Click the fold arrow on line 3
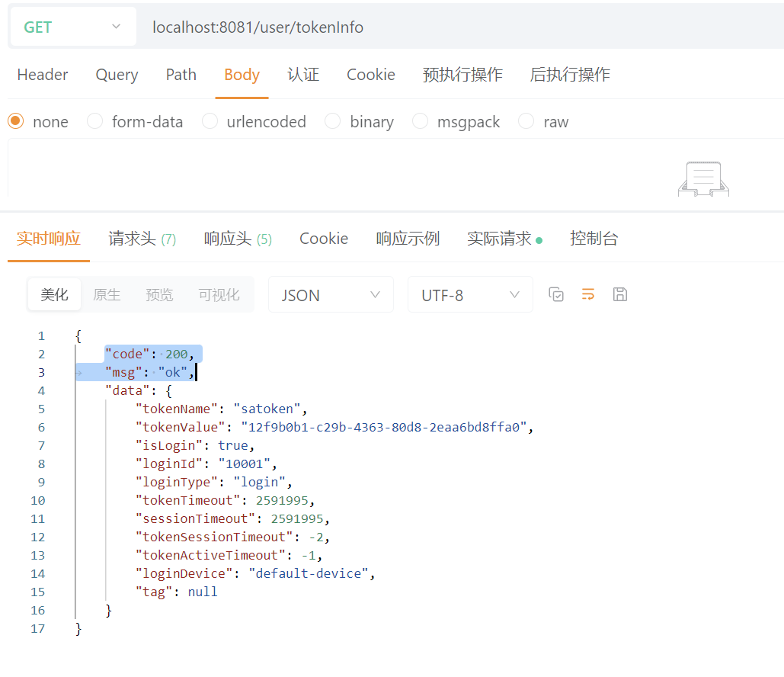This screenshot has height=677, width=784. (x=78, y=373)
